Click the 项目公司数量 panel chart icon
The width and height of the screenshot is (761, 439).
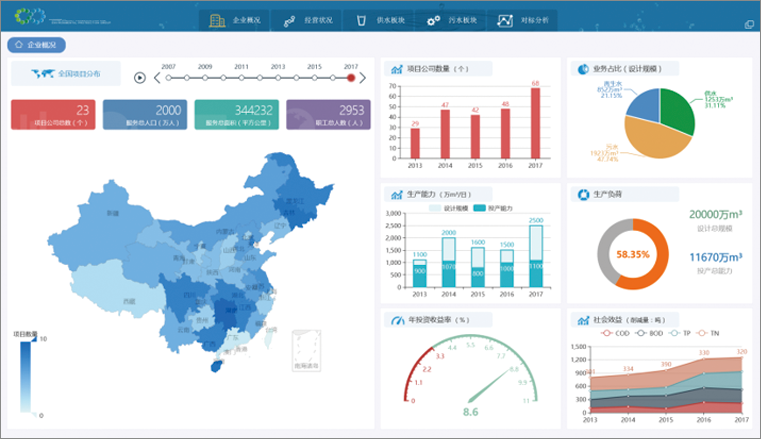396,69
